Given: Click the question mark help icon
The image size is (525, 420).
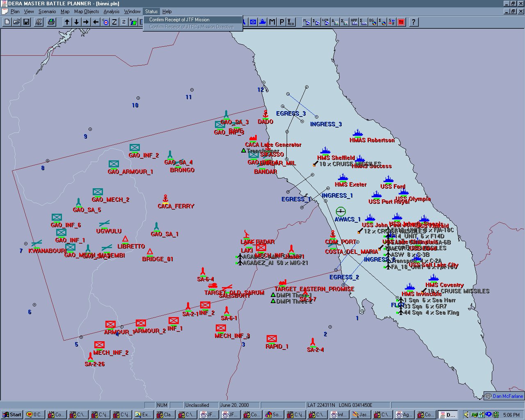Looking at the screenshot, I should pyautogui.click(x=413, y=22).
